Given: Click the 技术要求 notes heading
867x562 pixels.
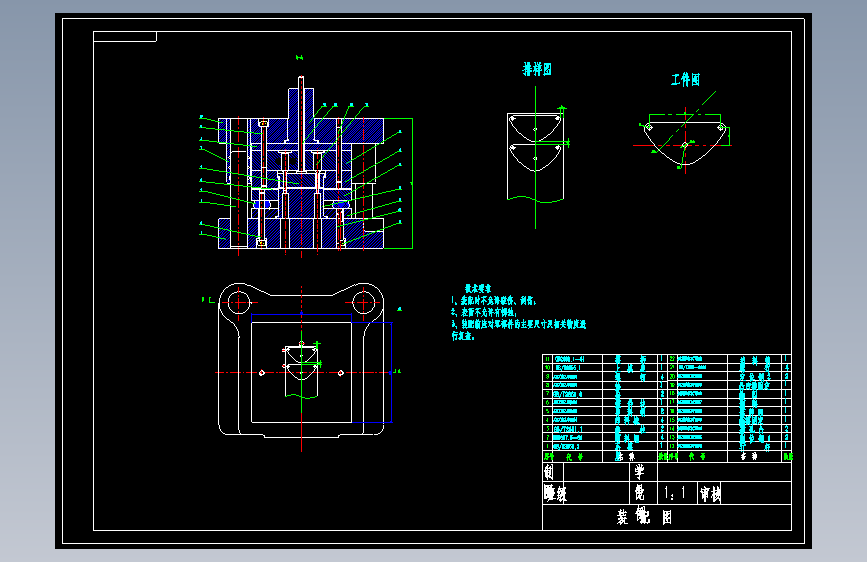Looking at the screenshot, I should click(478, 288).
